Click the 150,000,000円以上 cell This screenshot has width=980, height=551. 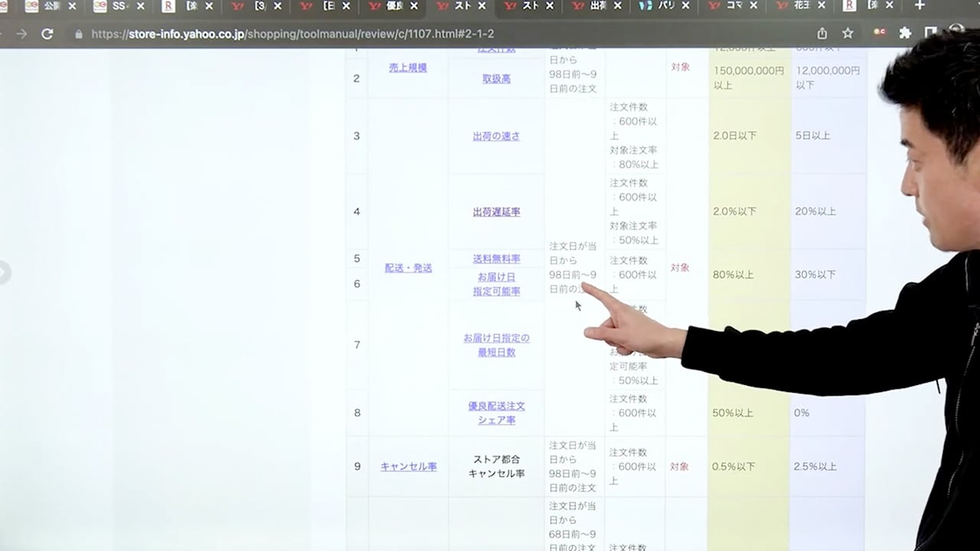click(x=749, y=78)
